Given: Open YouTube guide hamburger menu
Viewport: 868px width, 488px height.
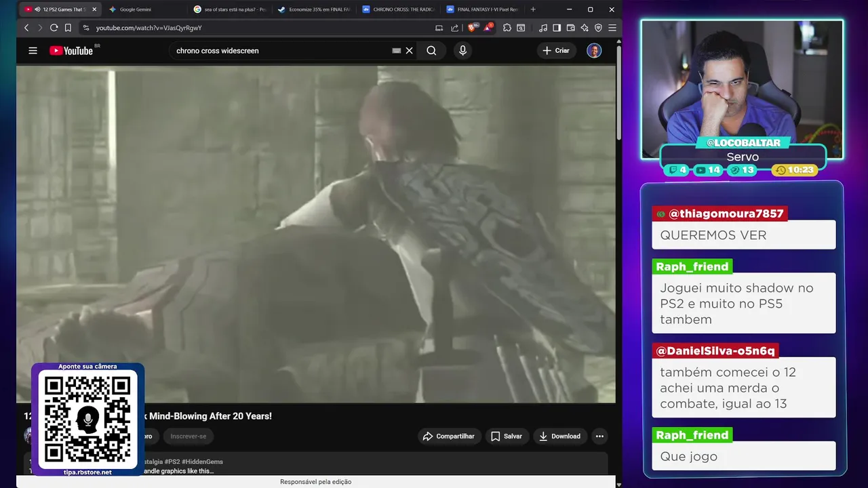Looking at the screenshot, I should [33, 51].
